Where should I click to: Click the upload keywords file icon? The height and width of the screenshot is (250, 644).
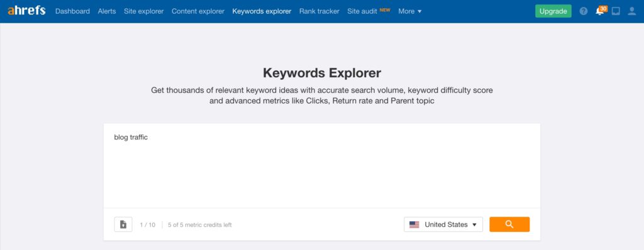123,224
